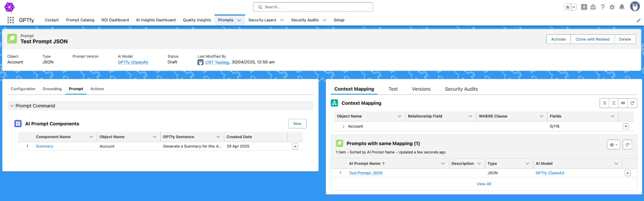Switch to the Grounding tab
The image size is (644, 201).
52,89
